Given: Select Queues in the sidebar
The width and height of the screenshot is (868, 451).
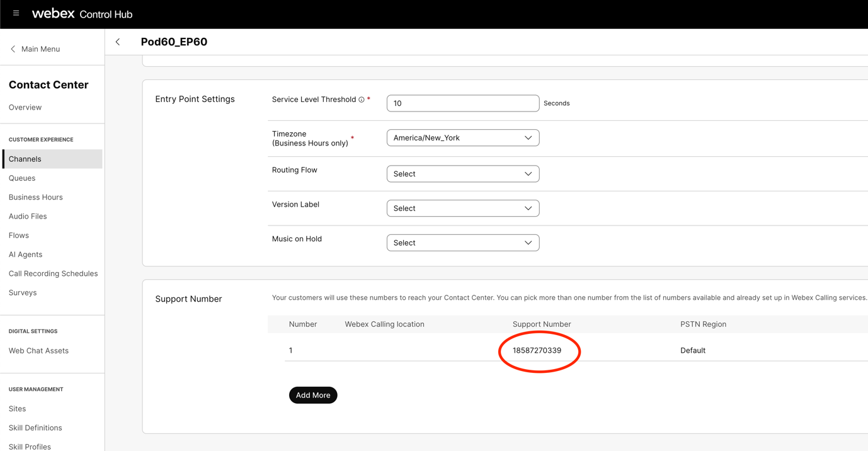Looking at the screenshot, I should [x=22, y=178].
